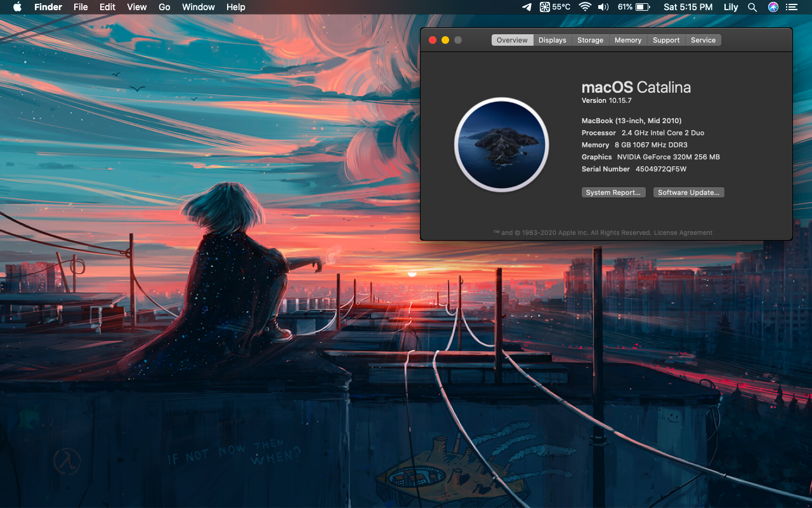Open the License Agreement link
Screen dimensions: 812x508
[683, 233]
